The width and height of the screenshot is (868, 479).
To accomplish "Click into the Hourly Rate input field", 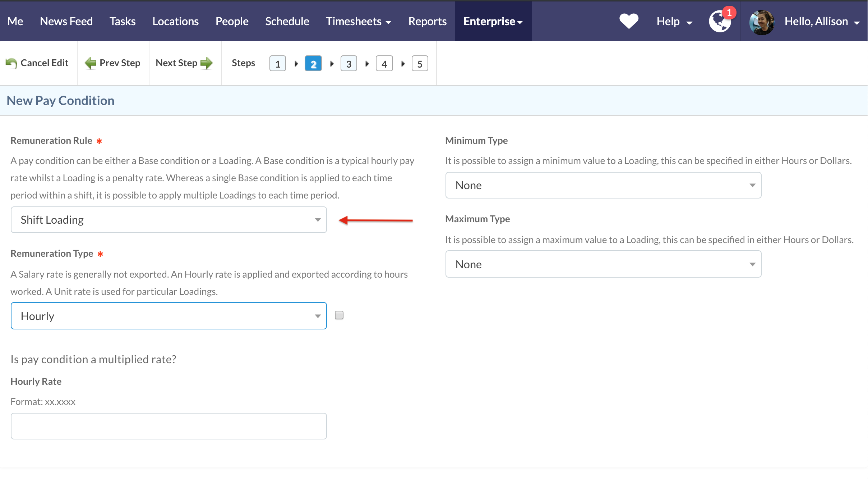I will click(x=168, y=426).
